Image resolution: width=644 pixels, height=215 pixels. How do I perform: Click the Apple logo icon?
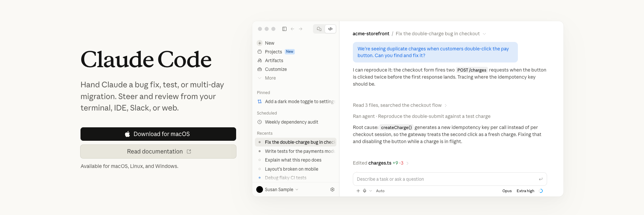pyautogui.click(x=127, y=134)
